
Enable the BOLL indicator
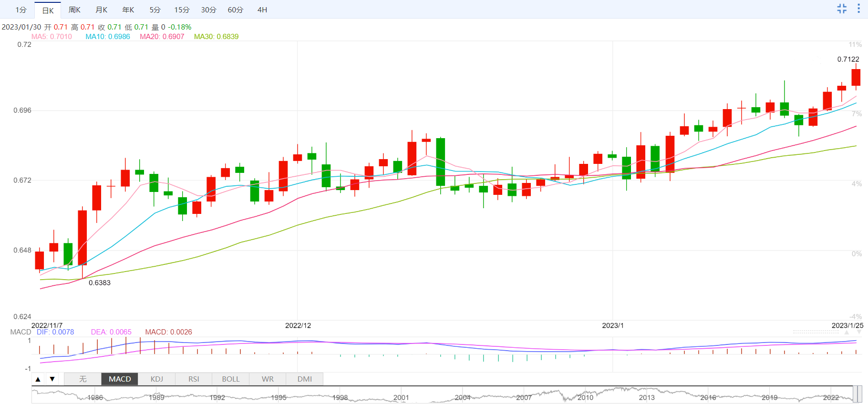[230, 379]
